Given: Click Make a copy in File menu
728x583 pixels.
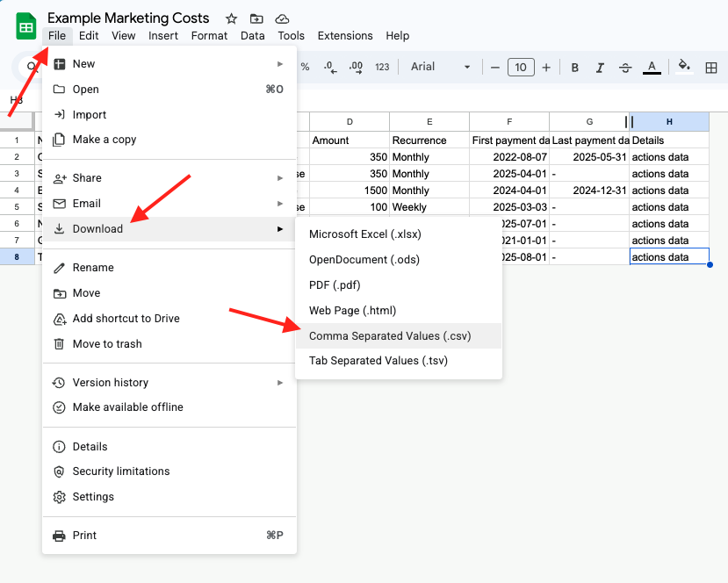Looking at the screenshot, I should tap(105, 140).
